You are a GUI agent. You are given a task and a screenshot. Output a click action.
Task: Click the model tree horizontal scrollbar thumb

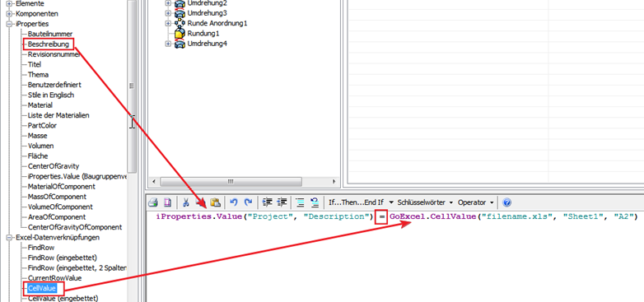click(x=231, y=181)
